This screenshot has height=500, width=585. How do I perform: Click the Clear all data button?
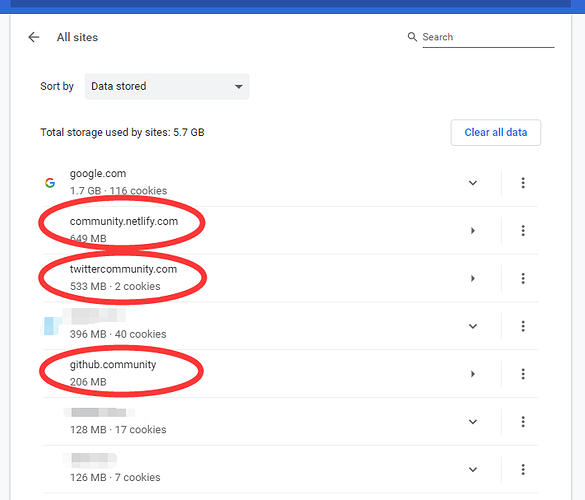pos(495,132)
